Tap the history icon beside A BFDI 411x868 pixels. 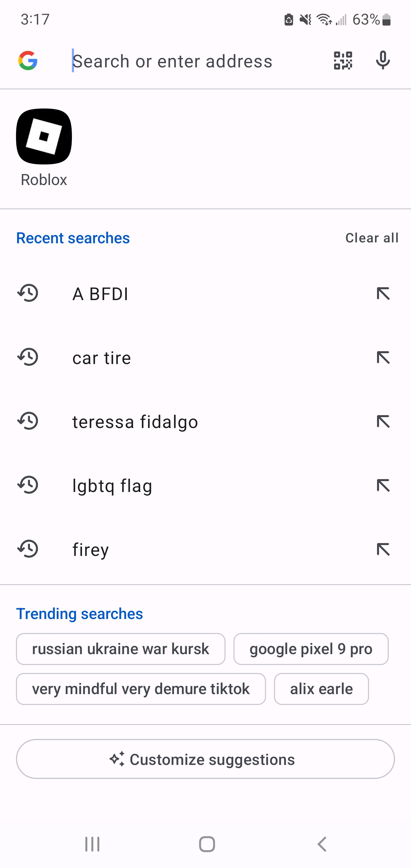coord(28,293)
